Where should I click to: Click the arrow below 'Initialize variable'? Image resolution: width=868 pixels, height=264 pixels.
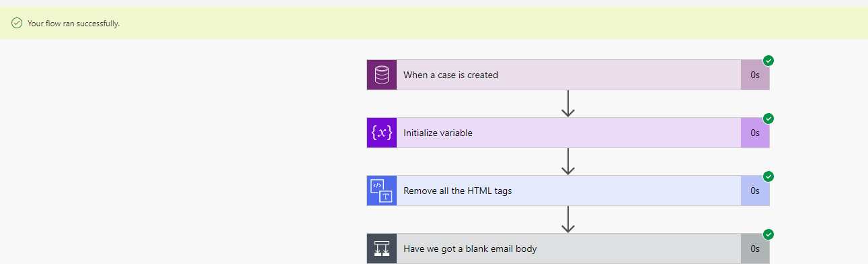(x=568, y=162)
